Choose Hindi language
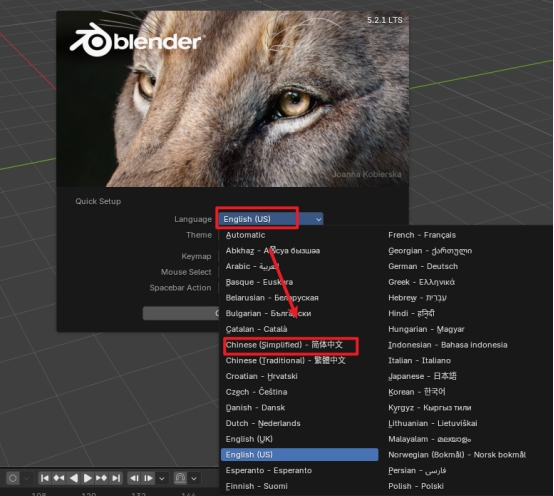The width and height of the screenshot is (554, 496). click(x=467, y=313)
